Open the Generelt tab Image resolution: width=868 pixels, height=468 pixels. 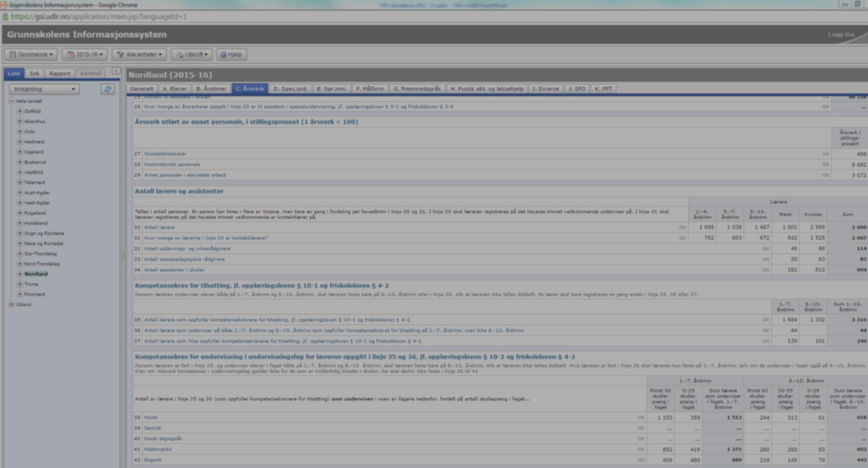142,88
